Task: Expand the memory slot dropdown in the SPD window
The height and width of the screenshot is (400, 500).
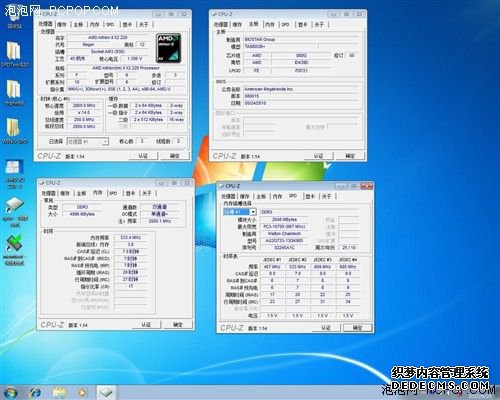Action: 253,212
